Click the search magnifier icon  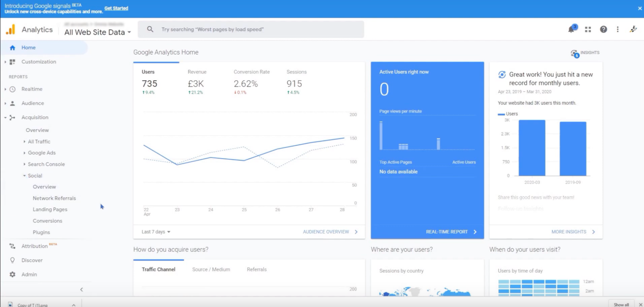tap(150, 29)
